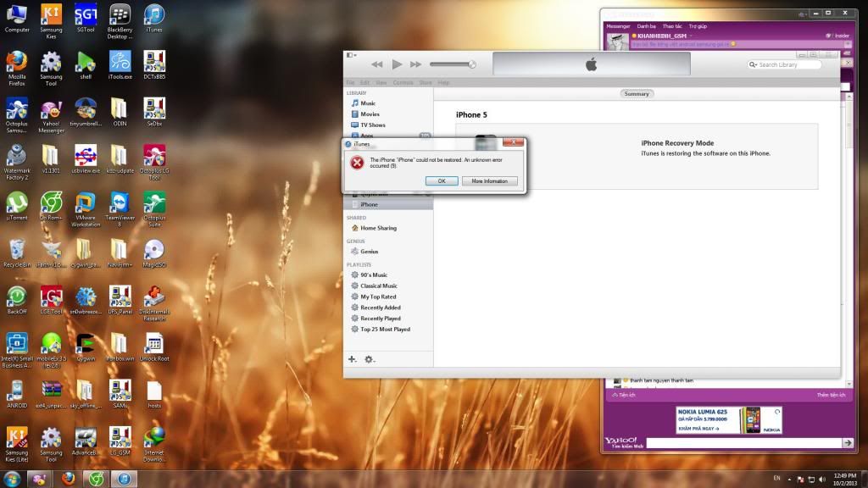The width and height of the screenshot is (868, 488).
Task: Open the MagicISO desktop shortcut
Action: pos(154,253)
